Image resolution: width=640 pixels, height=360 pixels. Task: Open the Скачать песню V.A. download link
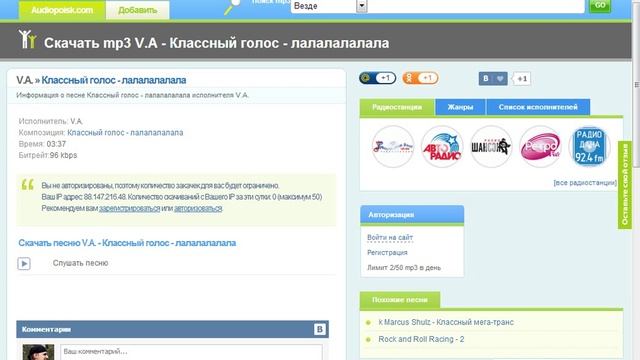pos(127,243)
